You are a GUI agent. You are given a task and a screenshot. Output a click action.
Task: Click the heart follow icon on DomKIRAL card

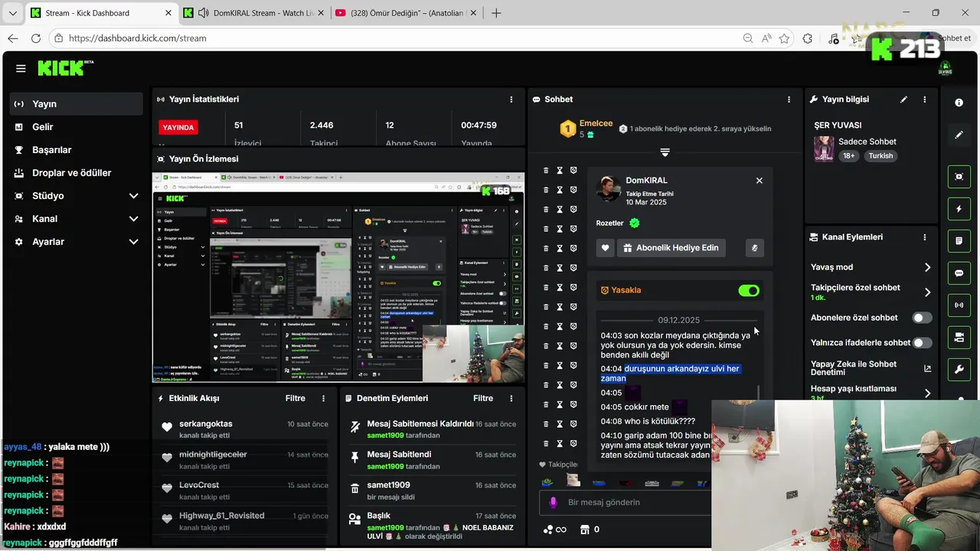(605, 248)
